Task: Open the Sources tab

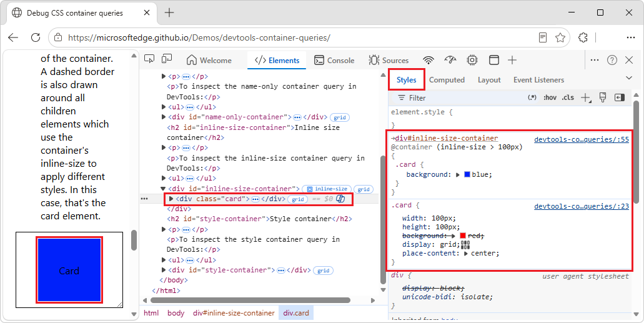Action: [x=389, y=61]
